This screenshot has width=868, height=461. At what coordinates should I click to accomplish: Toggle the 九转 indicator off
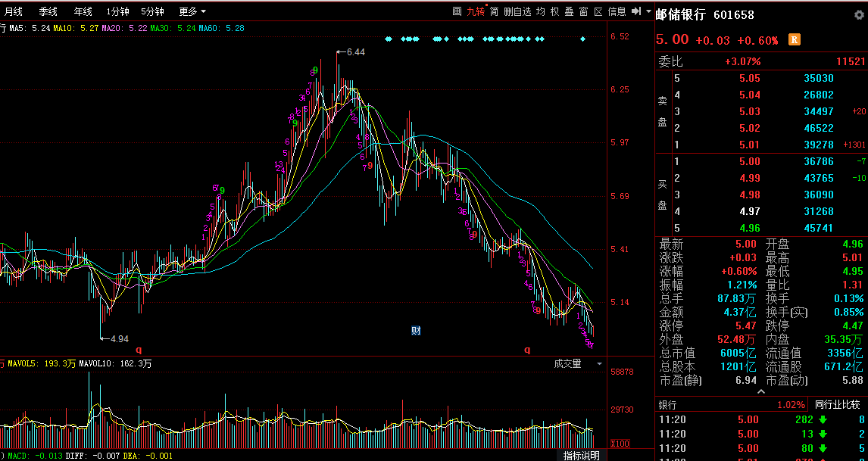pyautogui.click(x=476, y=11)
